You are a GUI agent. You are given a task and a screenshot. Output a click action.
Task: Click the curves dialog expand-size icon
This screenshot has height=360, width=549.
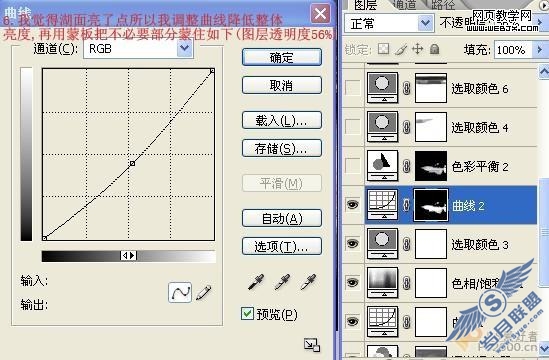[312, 345]
